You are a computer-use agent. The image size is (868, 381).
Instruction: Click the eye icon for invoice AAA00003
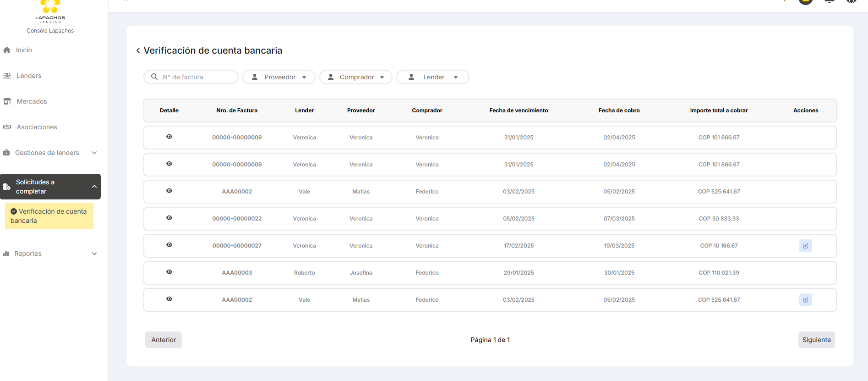[x=169, y=272]
